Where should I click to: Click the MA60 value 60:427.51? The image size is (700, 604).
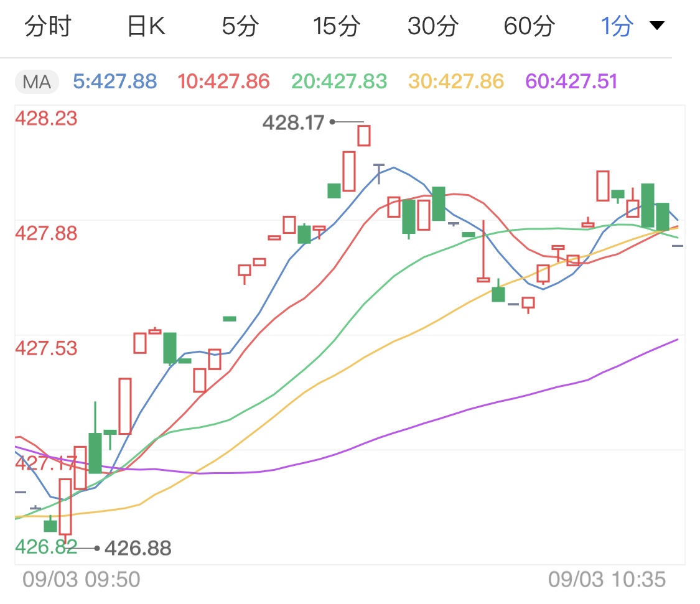point(571,81)
